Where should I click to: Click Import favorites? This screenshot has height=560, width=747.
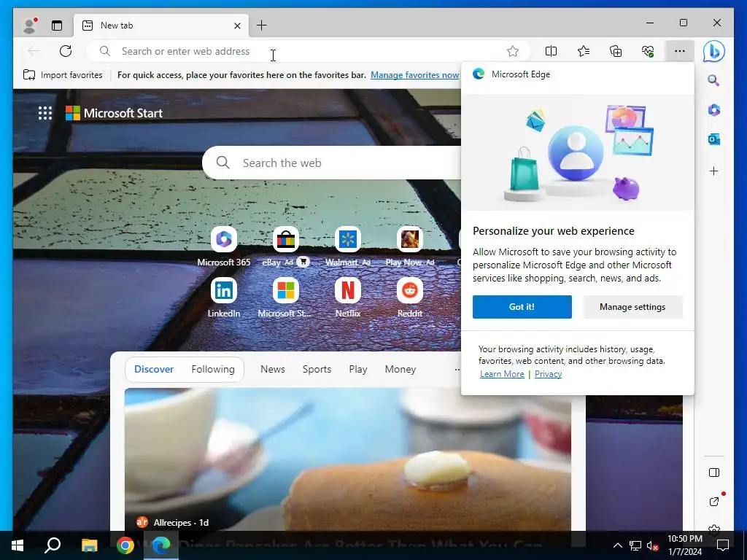click(63, 75)
